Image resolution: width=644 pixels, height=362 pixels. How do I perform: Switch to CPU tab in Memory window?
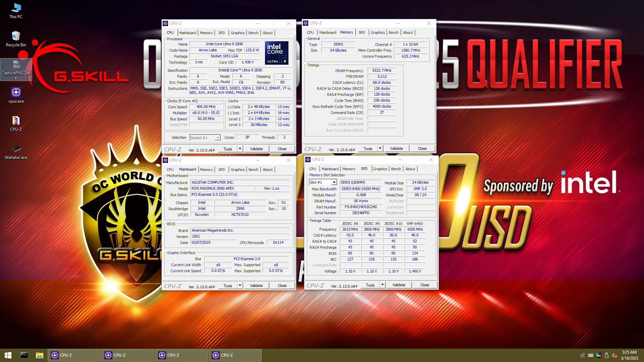(310, 33)
